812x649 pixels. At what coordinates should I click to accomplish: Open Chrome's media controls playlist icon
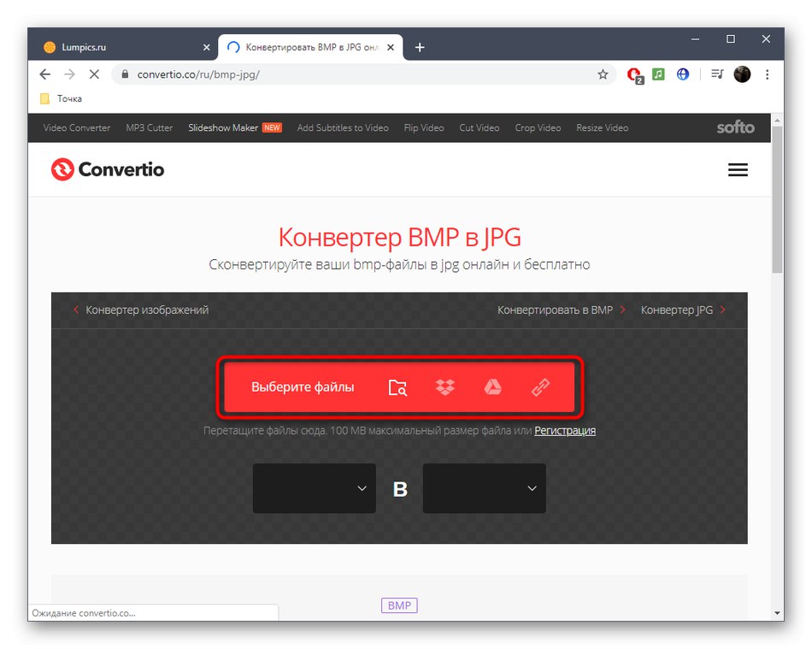pos(716,74)
